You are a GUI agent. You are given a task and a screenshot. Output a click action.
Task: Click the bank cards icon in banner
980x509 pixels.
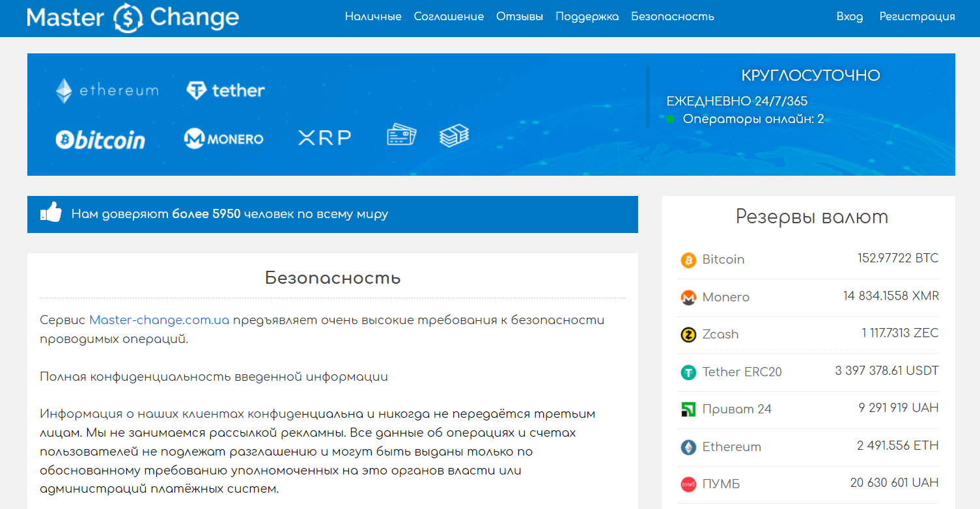[401, 135]
